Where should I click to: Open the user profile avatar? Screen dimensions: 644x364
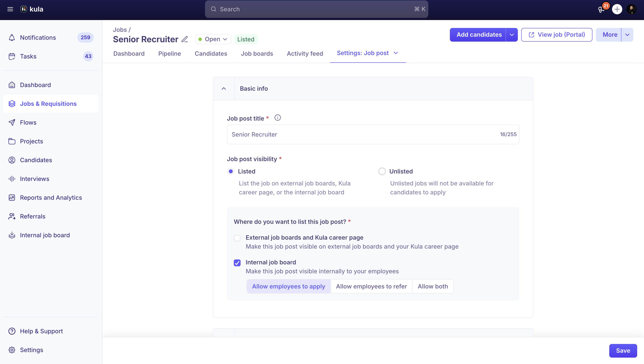pyautogui.click(x=632, y=9)
